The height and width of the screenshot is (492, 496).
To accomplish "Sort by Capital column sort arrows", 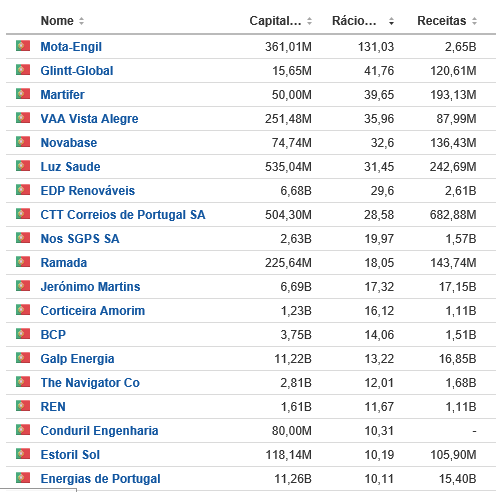I will point(309,21).
